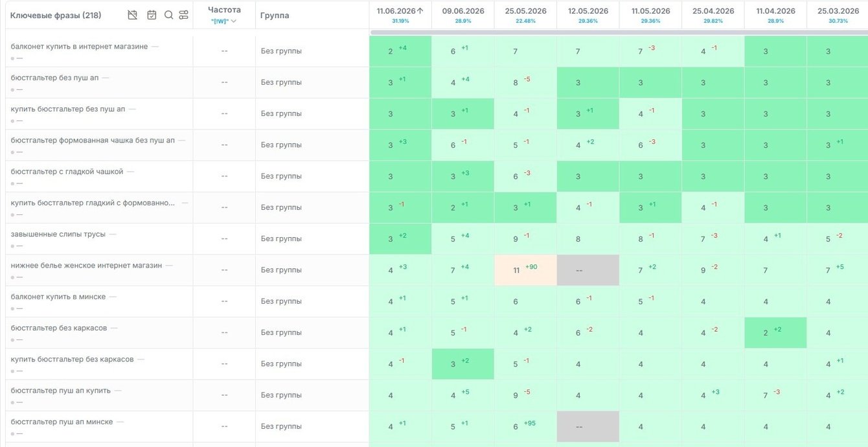Click dash icon beside "балконет купить в минске"
868x447 pixels.
(113, 297)
